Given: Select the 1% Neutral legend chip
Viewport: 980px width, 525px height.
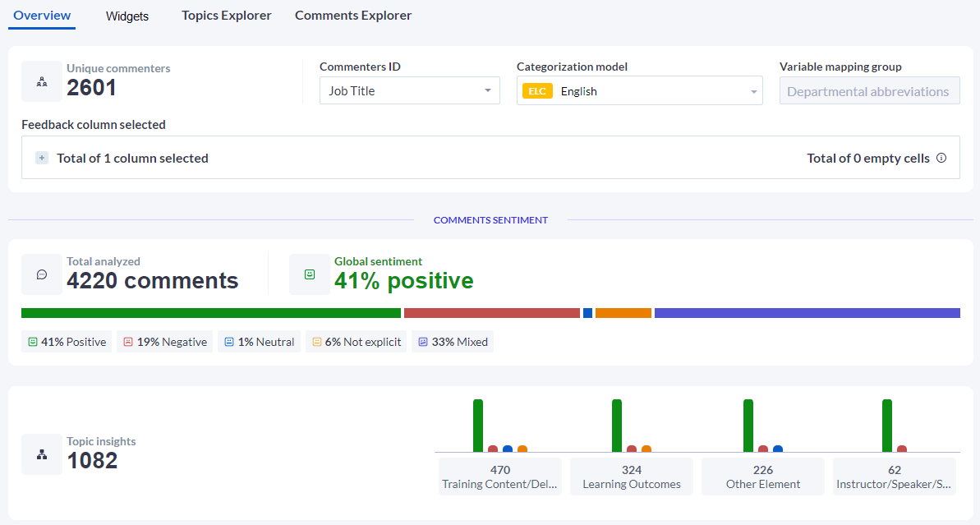Looking at the screenshot, I should pos(260,342).
